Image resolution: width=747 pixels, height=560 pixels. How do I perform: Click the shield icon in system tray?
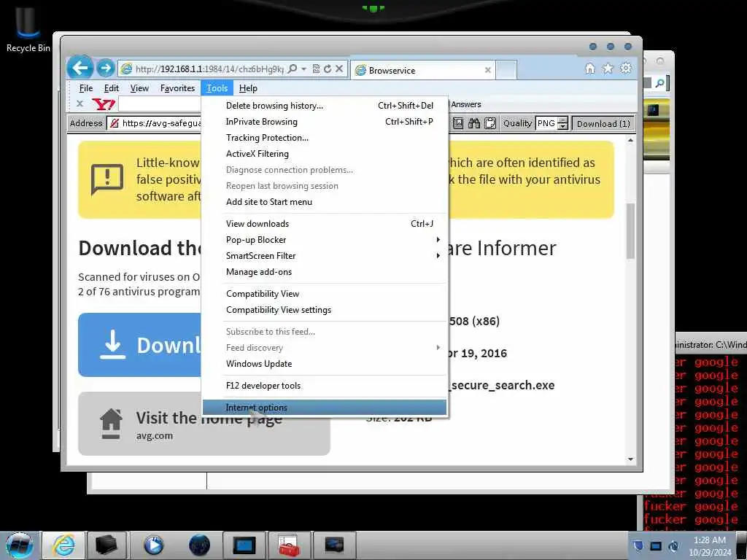(x=638, y=545)
